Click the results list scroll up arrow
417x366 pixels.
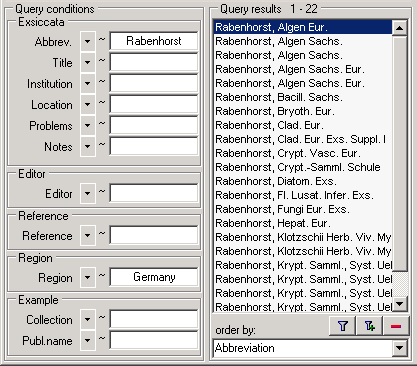point(399,28)
